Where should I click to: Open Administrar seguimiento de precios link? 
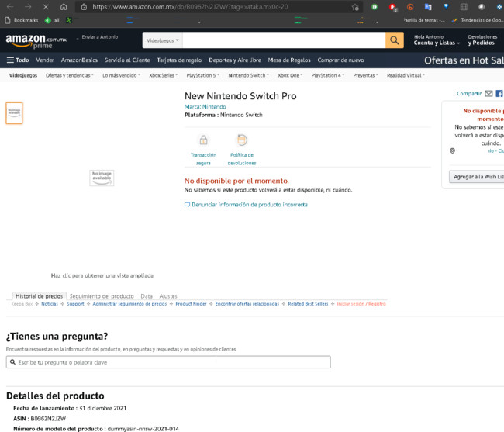pyautogui.click(x=129, y=304)
